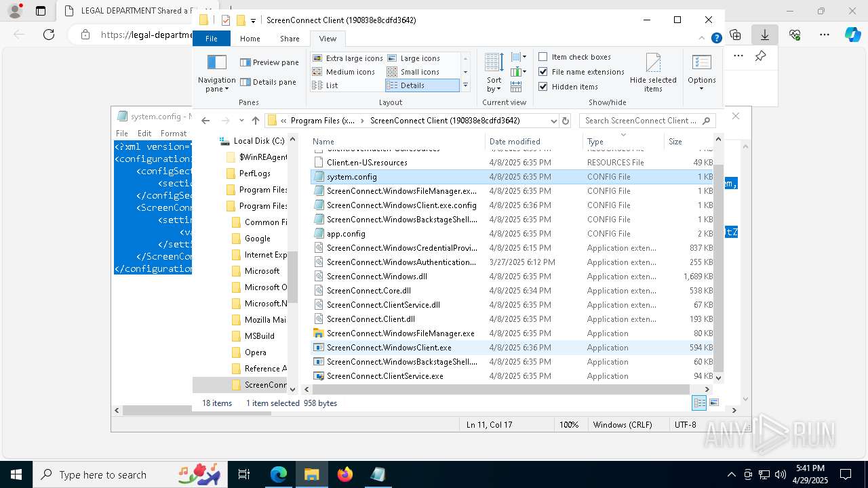Viewport: 868px width, 488px height.
Task: Select Extra large icons layout
Action: click(348, 58)
